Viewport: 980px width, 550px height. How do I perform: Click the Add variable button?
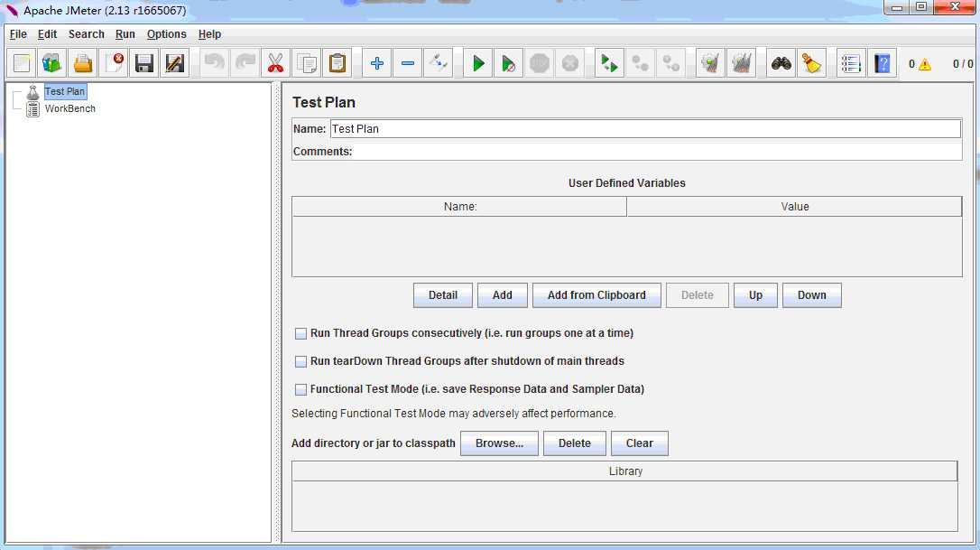pos(502,295)
